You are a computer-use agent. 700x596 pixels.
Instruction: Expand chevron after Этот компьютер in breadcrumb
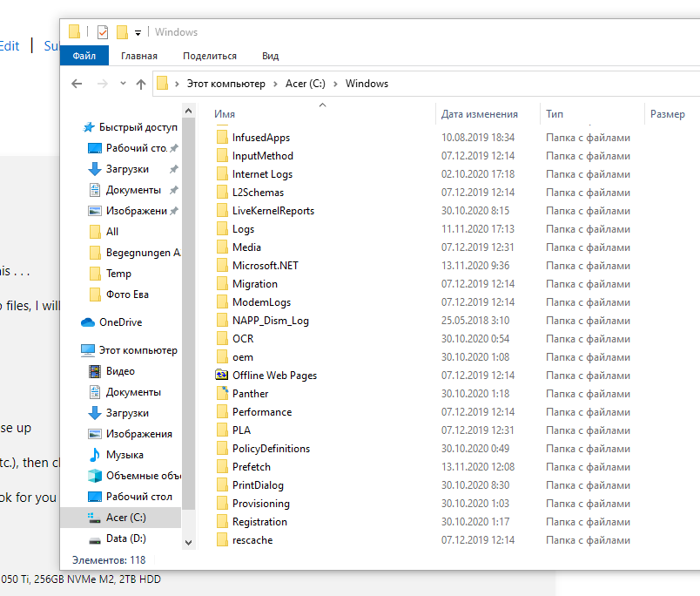point(275,84)
